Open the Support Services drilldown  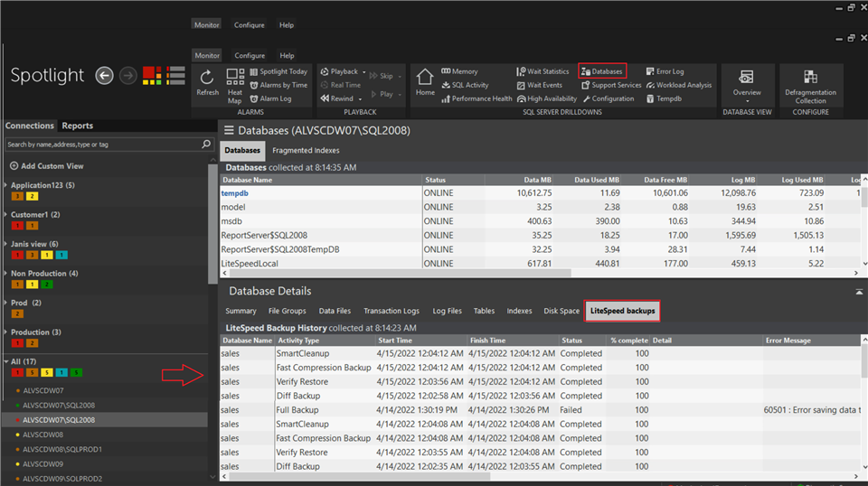611,85
